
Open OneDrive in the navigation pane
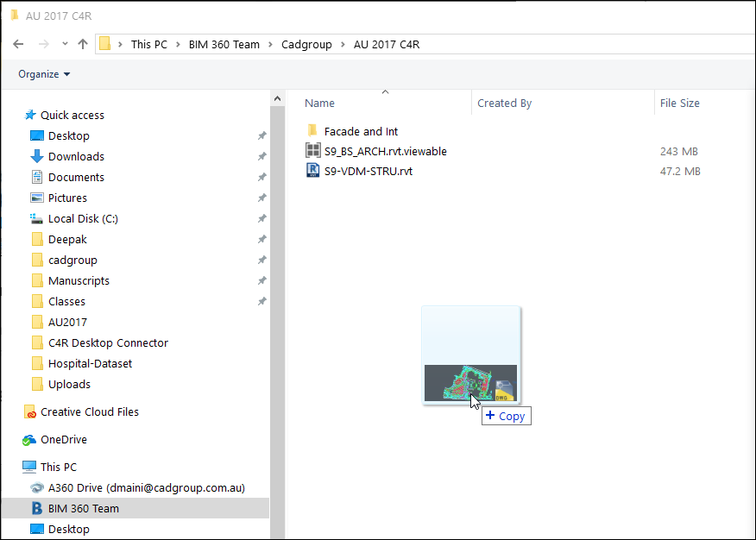tap(64, 440)
